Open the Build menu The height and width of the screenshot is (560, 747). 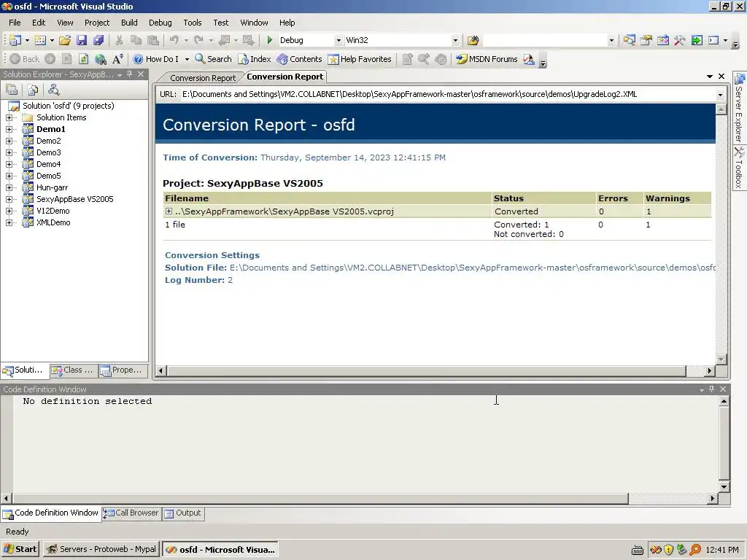[129, 23]
